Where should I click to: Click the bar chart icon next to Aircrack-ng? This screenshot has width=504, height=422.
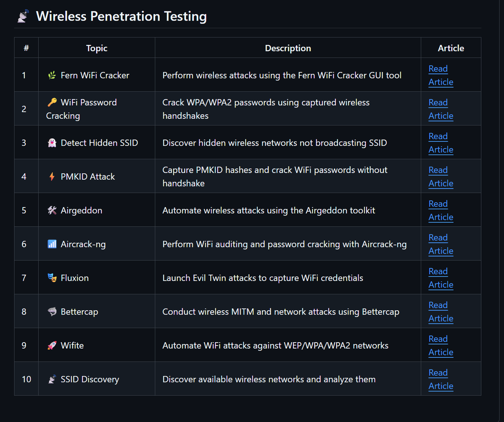[x=52, y=244]
